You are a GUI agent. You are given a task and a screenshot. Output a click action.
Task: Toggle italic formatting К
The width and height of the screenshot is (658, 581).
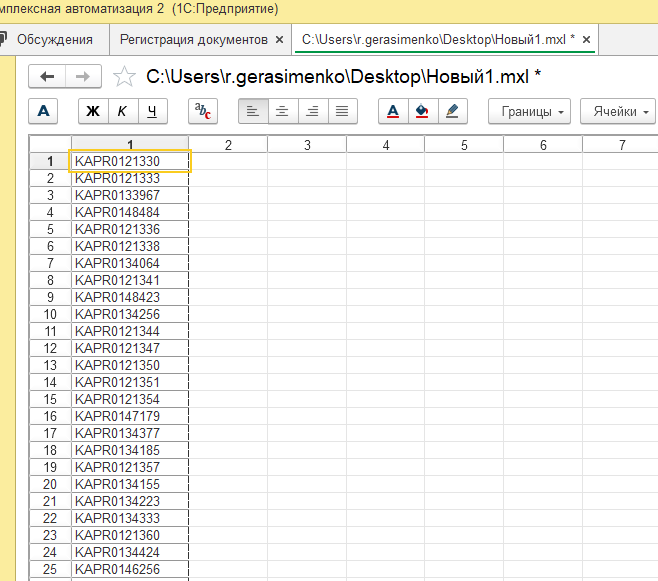(x=123, y=111)
